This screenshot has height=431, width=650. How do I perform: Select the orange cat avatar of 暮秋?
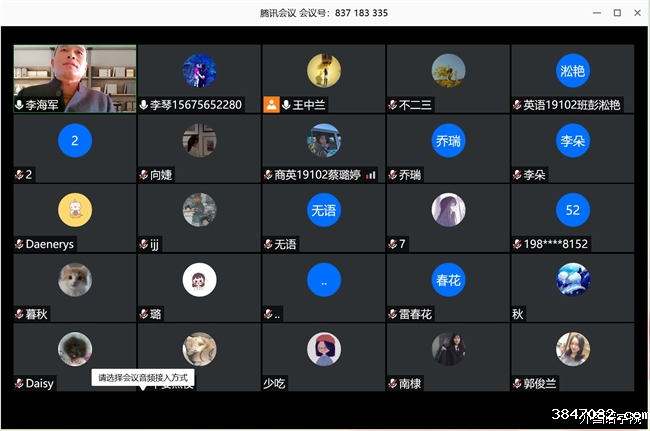[75, 280]
